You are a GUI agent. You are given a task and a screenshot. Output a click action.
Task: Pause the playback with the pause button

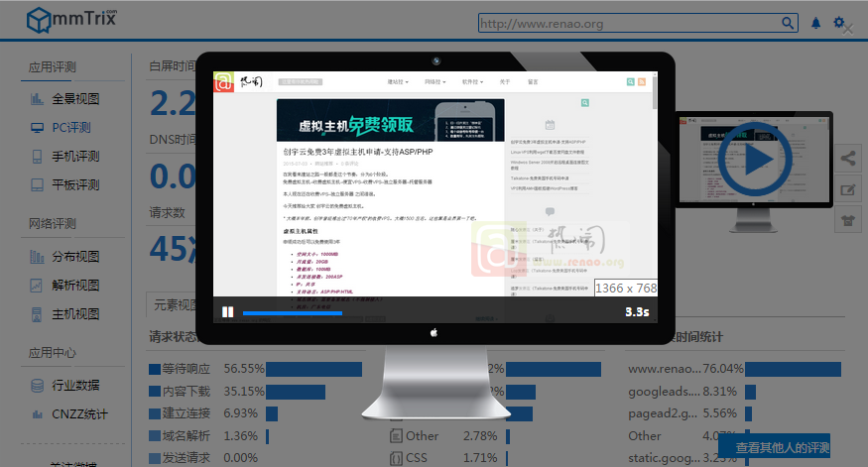coord(227,312)
